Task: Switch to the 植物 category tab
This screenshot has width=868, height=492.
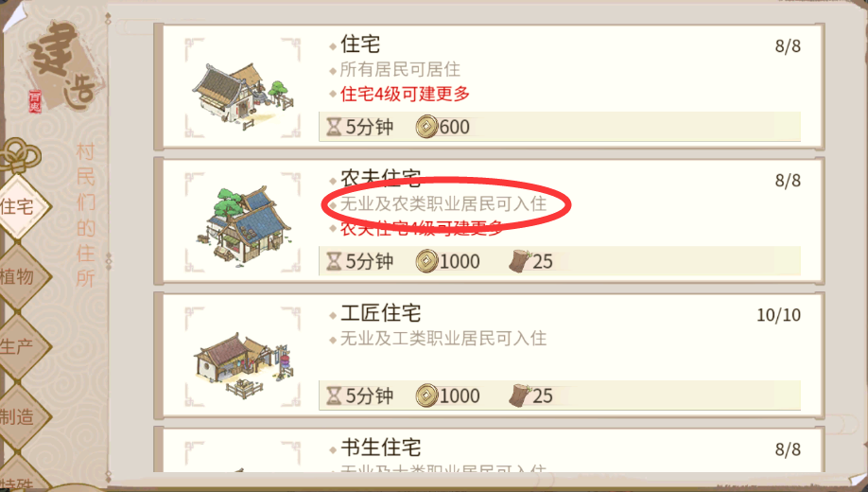Action: pyautogui.click(x=19, y=276)
